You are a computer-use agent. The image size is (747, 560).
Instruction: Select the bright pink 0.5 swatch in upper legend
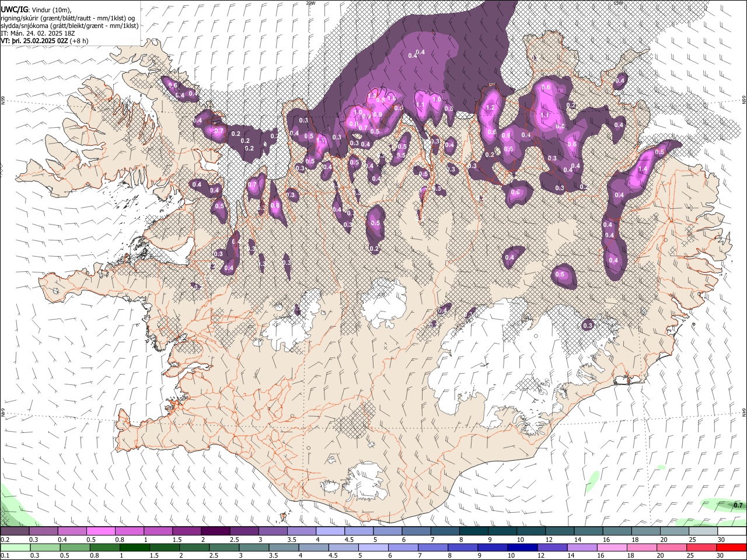pyautogui.click(x=100, y=531)
